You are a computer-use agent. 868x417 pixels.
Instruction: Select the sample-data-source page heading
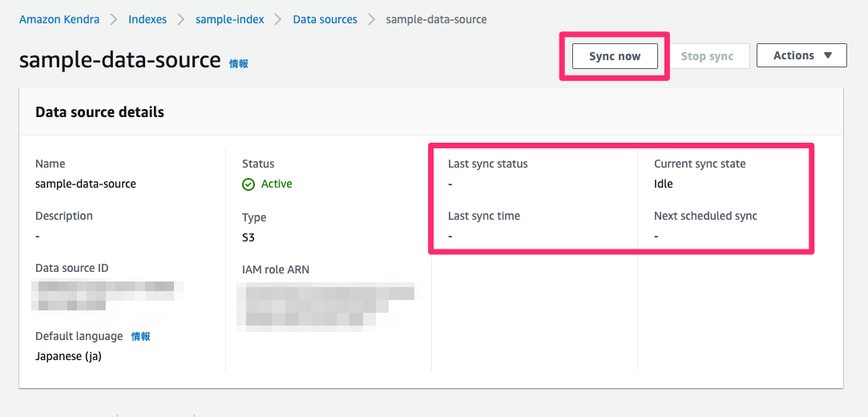[x=120, y=59]
